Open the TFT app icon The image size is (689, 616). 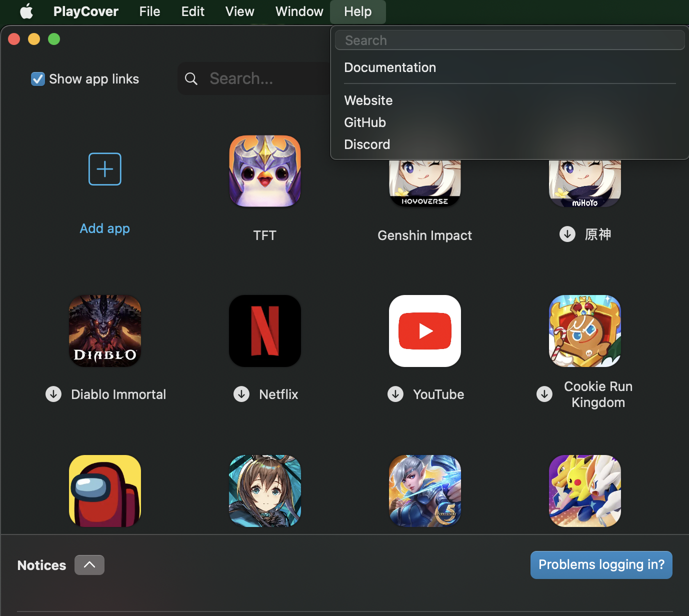click(265, 171)
